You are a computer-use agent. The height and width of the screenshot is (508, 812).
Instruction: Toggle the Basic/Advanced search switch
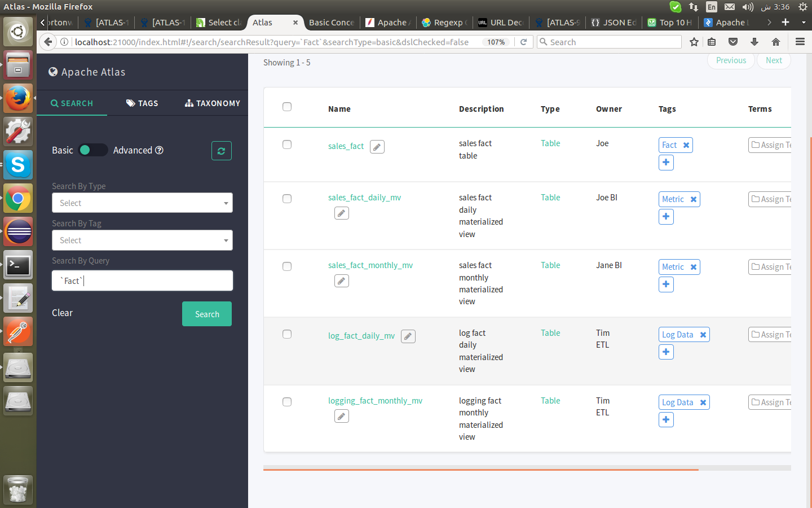93,150
